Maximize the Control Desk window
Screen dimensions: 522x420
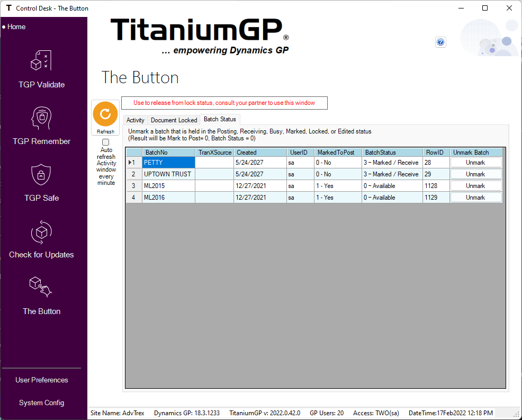pyautogui.click(x=485, y=8)
